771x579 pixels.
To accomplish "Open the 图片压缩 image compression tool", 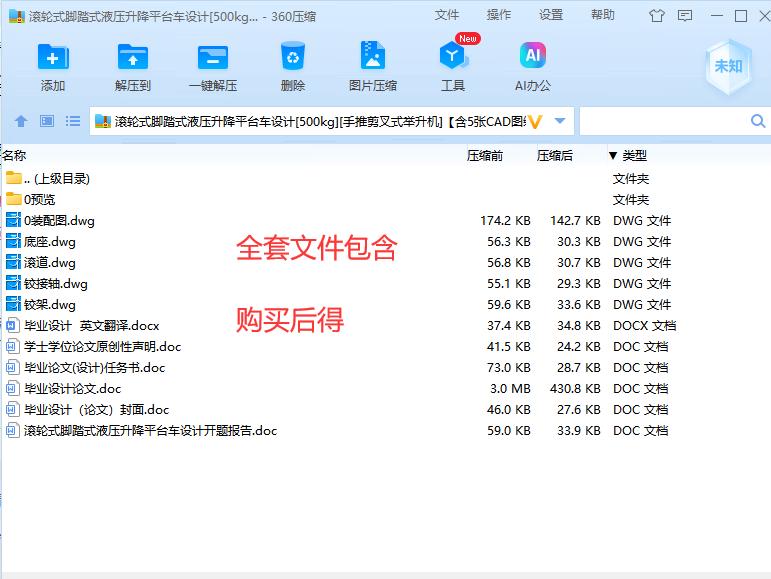I will coord(373,56).
